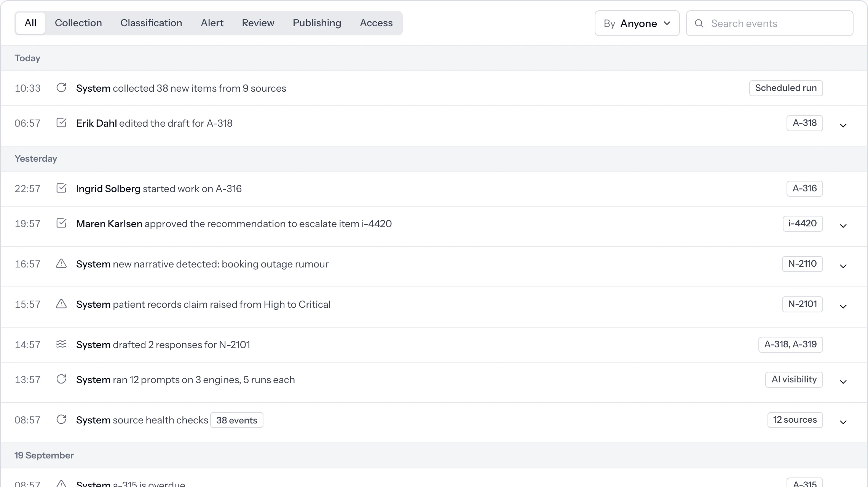The width and height of the screenshot is (868, 487).
Task: Expand the Erik Dahl A-318 event details
Action: [843, 126]
